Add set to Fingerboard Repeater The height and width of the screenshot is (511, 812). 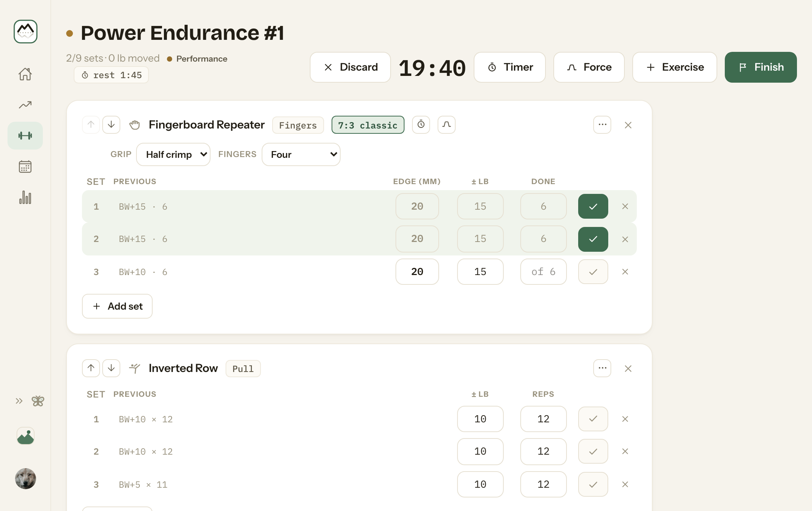[x=117, y=306]
